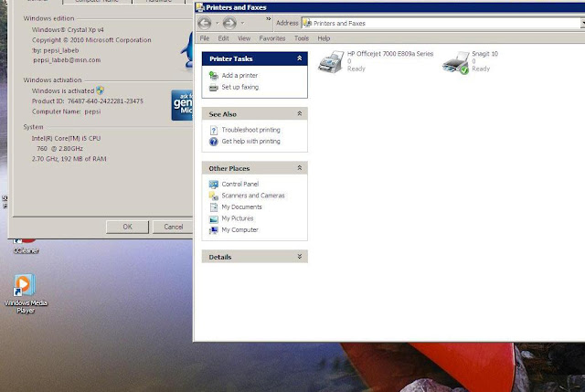Open Troubleshoot printing link
Image resolution: width=585 pixels, height=392 pixels.
(x=250, y=130)
